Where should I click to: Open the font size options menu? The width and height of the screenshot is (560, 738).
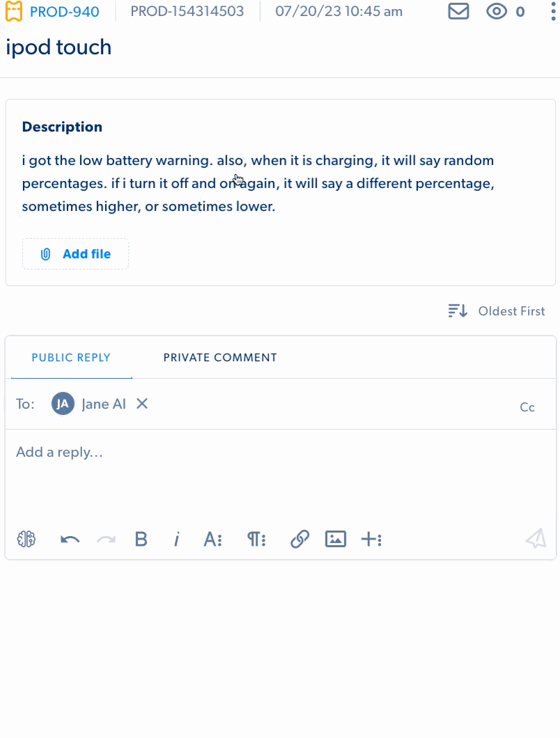212,539
